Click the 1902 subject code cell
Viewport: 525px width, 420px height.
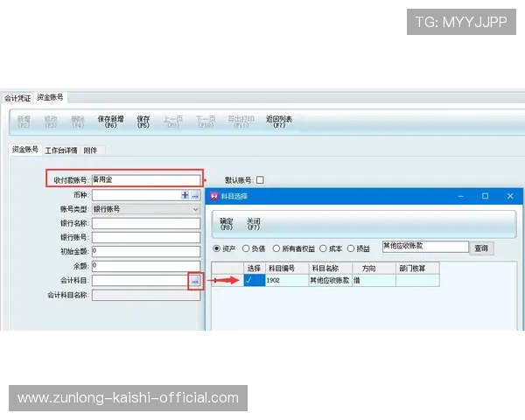click(287, 280)
